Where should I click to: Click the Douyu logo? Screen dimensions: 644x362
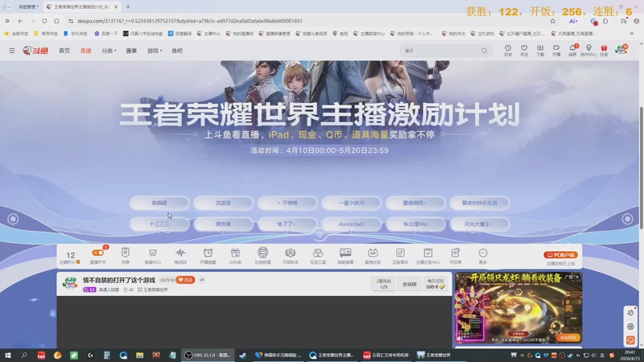click(x=35, y=51)
